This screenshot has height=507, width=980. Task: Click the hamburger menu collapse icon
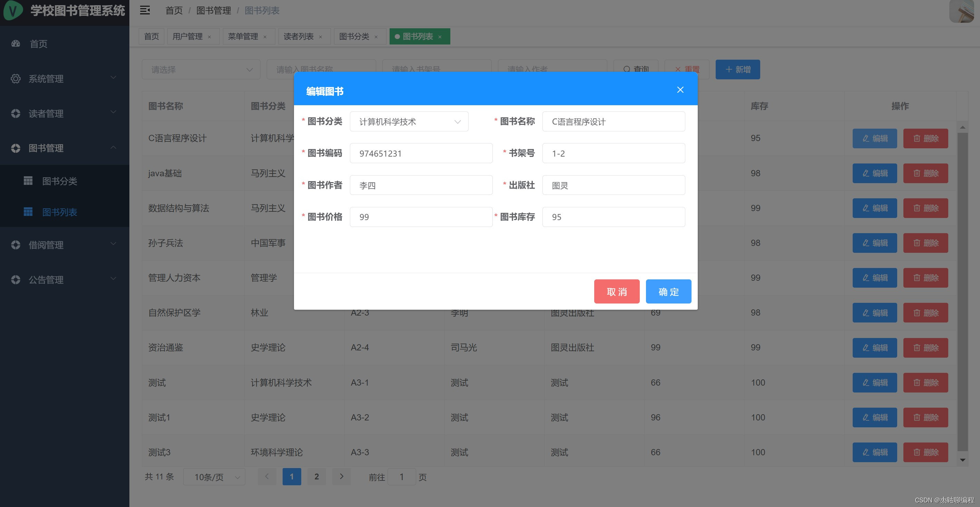pyautogui.click(x=145, y=10)
